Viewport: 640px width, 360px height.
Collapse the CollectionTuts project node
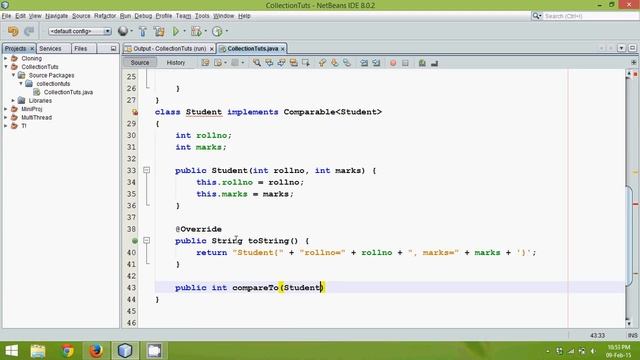[x=6, y=67]
